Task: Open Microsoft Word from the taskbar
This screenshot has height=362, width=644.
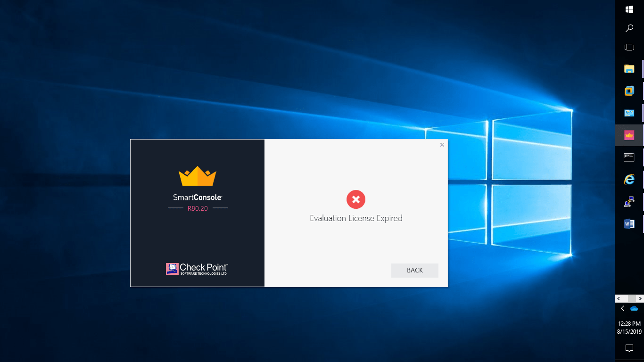Action: (x=629, y=224)
